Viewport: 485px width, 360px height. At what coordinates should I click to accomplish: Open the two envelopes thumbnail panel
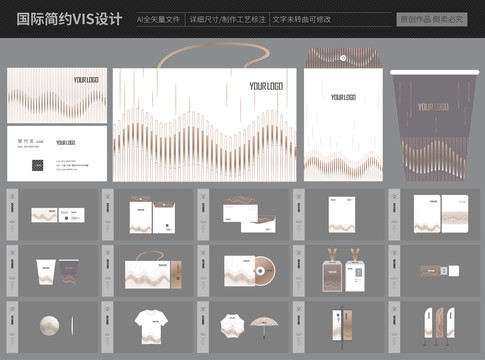tap(243, 214)
